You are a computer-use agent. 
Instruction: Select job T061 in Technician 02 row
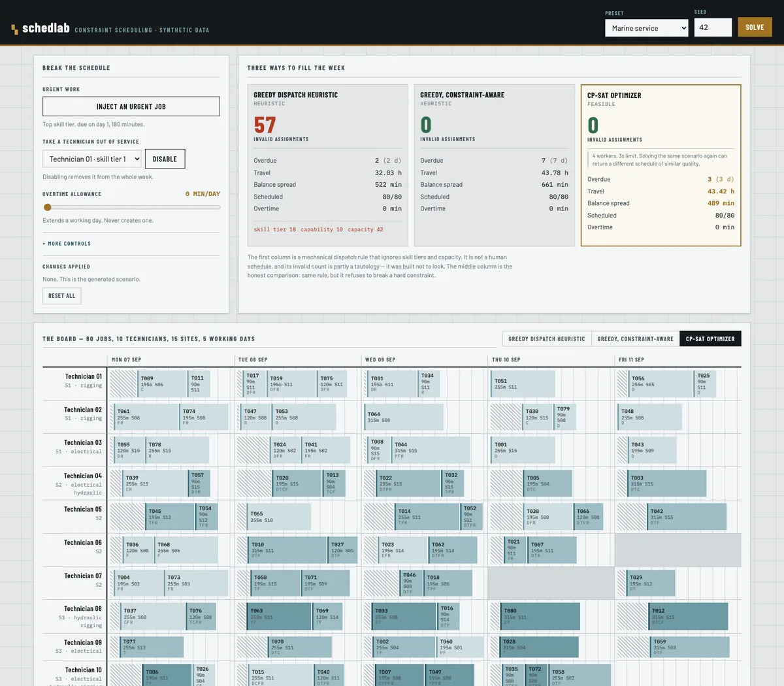pos(147,417)
